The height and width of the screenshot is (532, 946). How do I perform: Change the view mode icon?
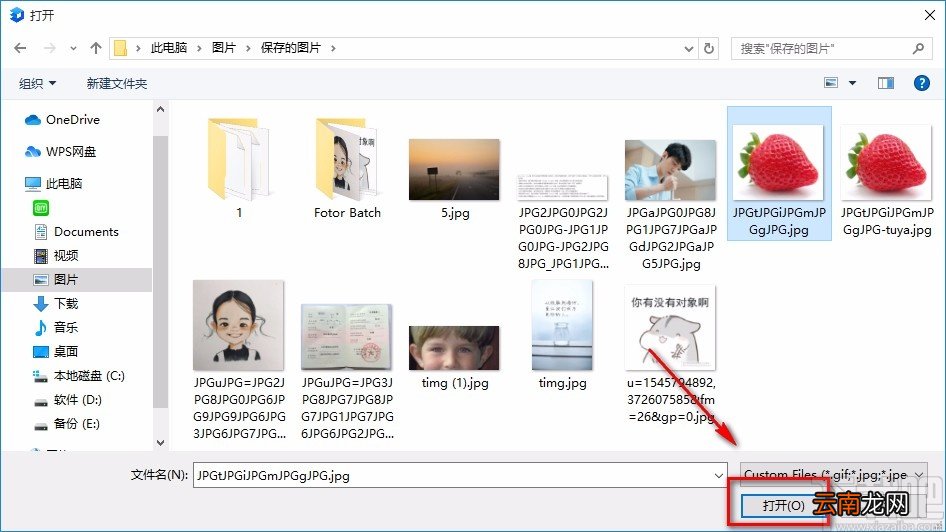click(x=831, y=83)
